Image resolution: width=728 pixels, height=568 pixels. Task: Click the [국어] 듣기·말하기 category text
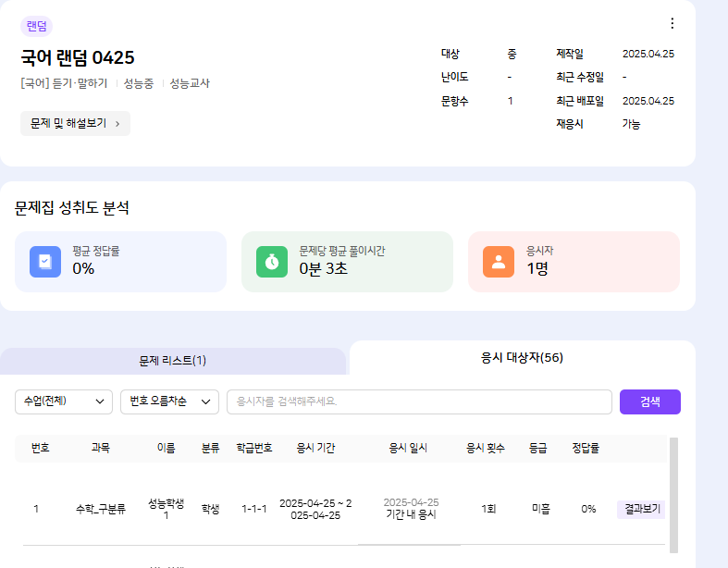(x=64, y=83)
